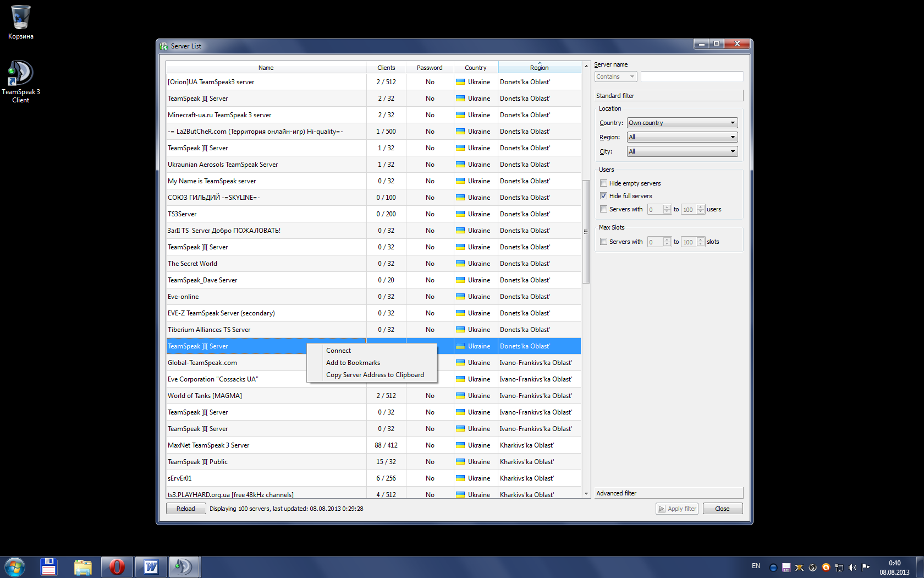Switch to Microsoft Word in taskbar

151,567
